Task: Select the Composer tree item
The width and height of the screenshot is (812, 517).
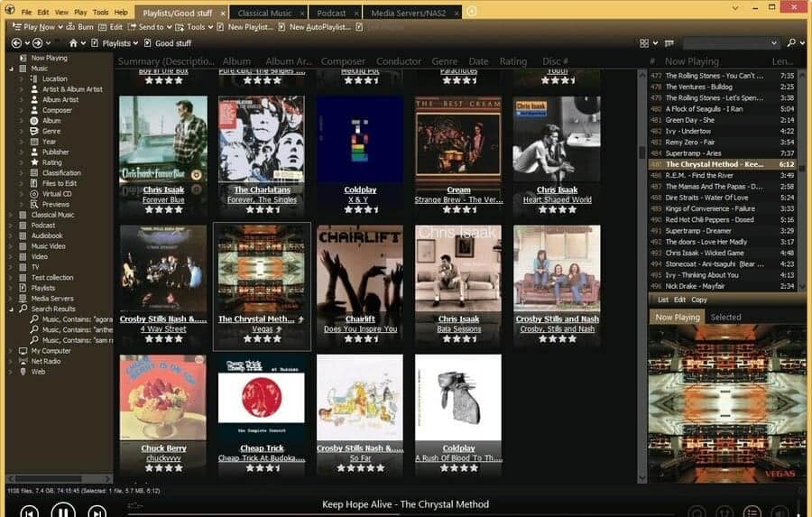Action: pos(51,110)
